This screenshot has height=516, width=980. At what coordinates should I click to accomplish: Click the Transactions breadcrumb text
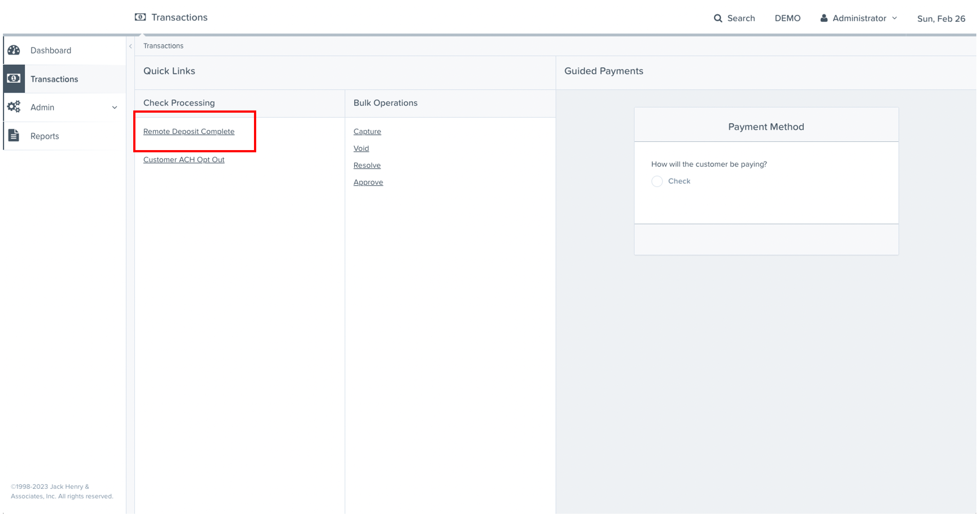pyautogui.click(x=163, y=46)
